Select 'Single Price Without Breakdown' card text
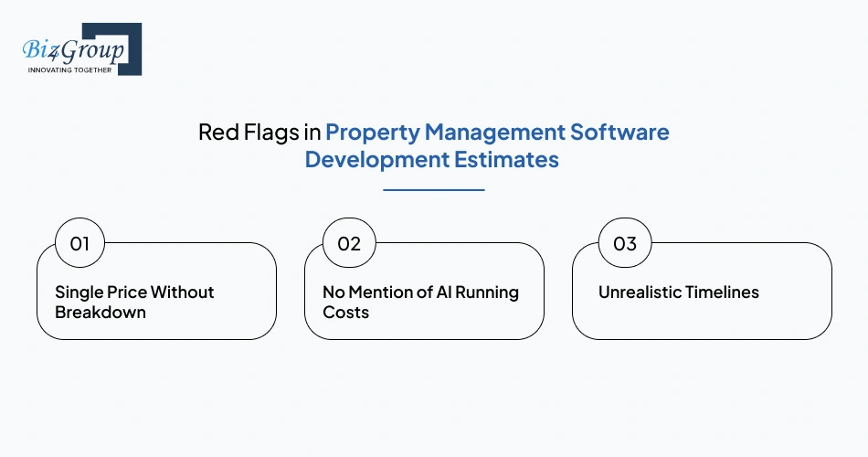Image resolution: width=868 pixels, height=457 pixels. 134,302
